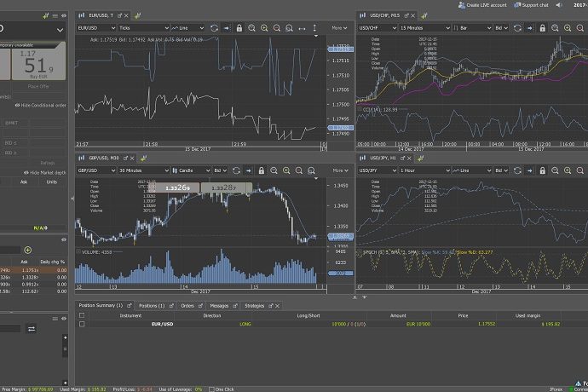
Task: Add new chart next to EUR/USD tab
Action: coord(137,15)
